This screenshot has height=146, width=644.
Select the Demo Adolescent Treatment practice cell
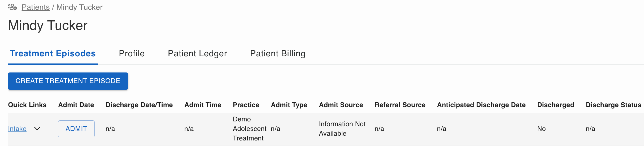250,129
